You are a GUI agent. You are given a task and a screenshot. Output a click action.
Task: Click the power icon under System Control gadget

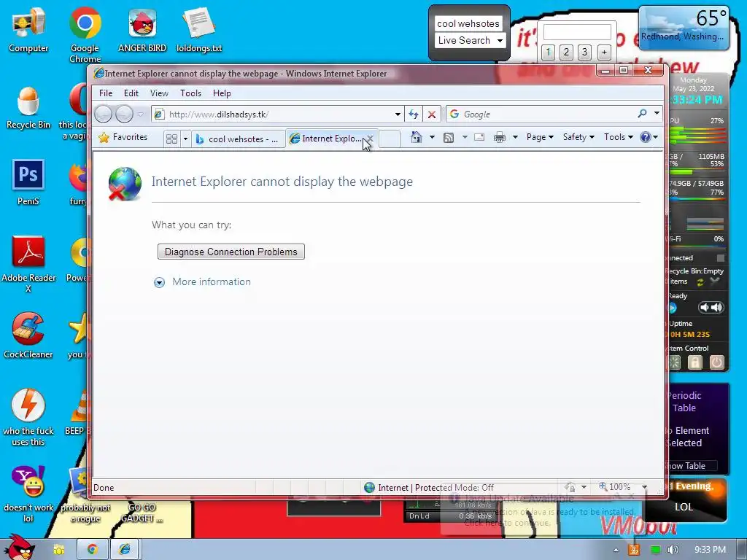point(716,363)
